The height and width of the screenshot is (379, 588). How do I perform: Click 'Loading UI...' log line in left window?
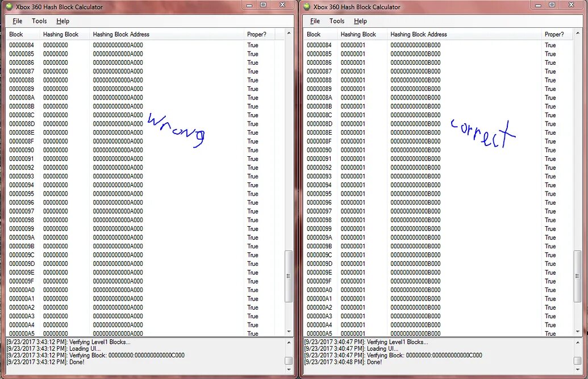click(x=53, y=349)
